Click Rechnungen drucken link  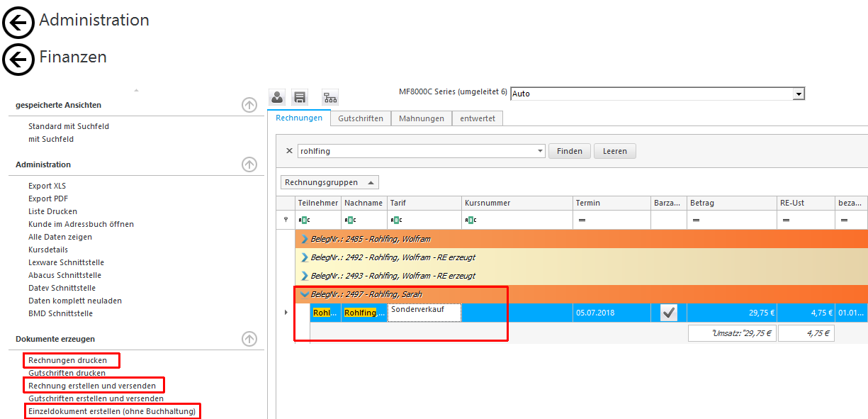(67, 360)
